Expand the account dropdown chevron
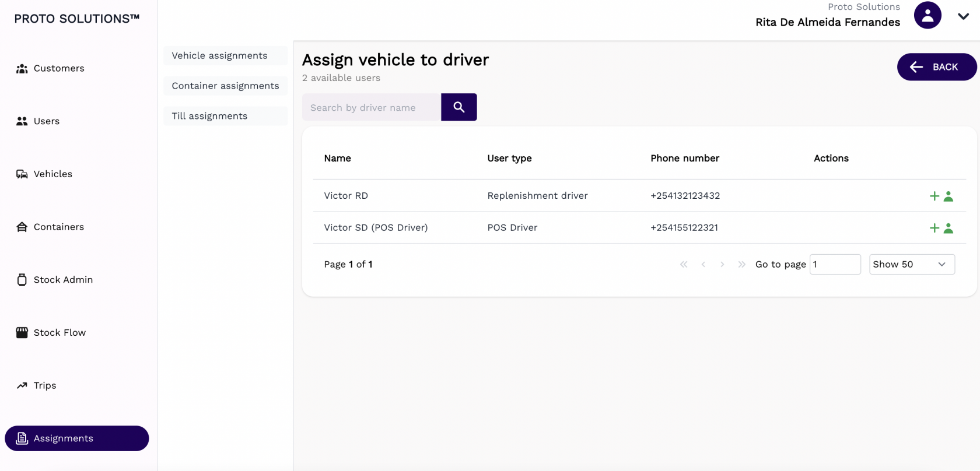The width and height of the screenshot is (980, 471). [x=964, y=16]
